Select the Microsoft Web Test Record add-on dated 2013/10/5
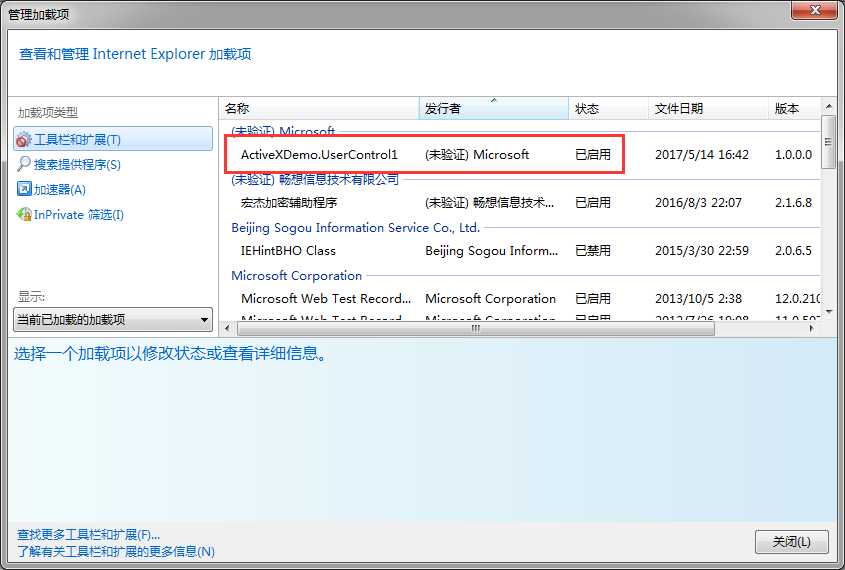 pos(520,298)
